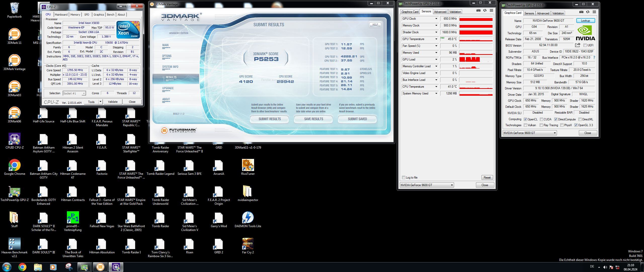Screen dimensions: 644x272
Task: Open the OPTIONS menu in 3DMark Vantage
Action: coord(167,56)
